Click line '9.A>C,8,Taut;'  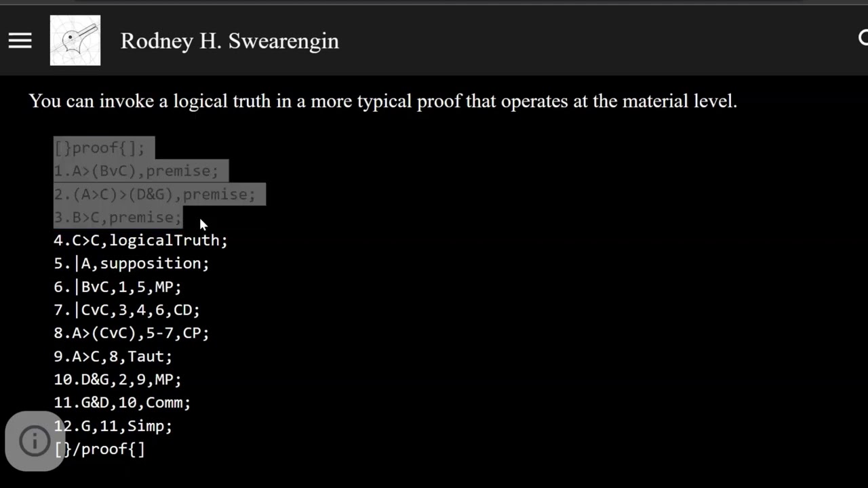(113, 356)
